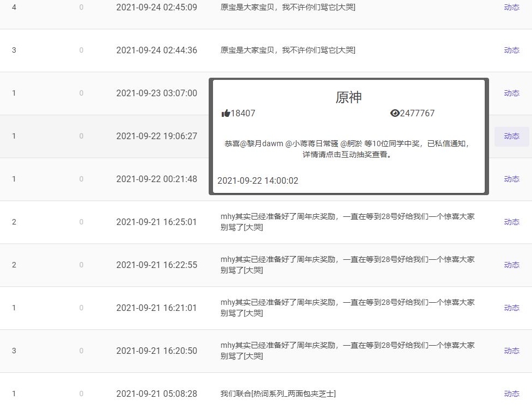Click 动态 for the 16:21:01 comment
This screenshot has width=532, height=412.
pos(511,308)
